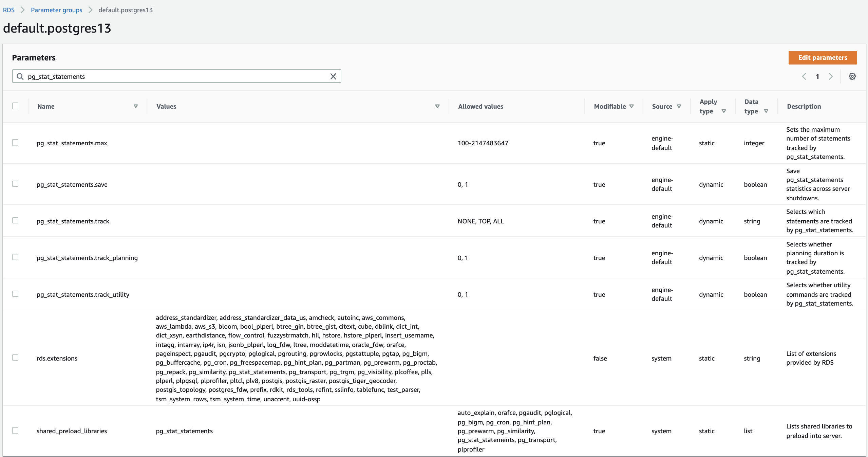This screenshot has width=868, height=457.
Task: Select pg_stat_statements.save parameter name
Action: coord(72,185)
